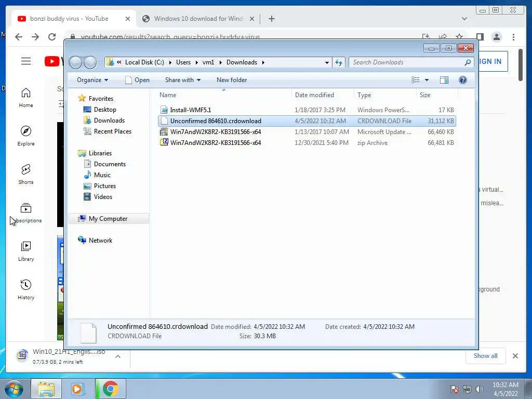This screenshot has width=532, height=399.
Task: Click the zip archive file icon
Action: [164, 142]
